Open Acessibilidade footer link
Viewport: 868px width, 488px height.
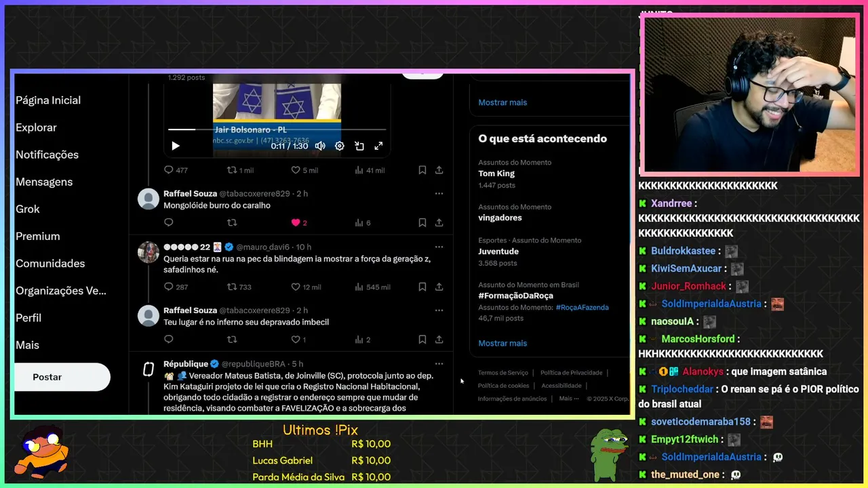(561, 386)
